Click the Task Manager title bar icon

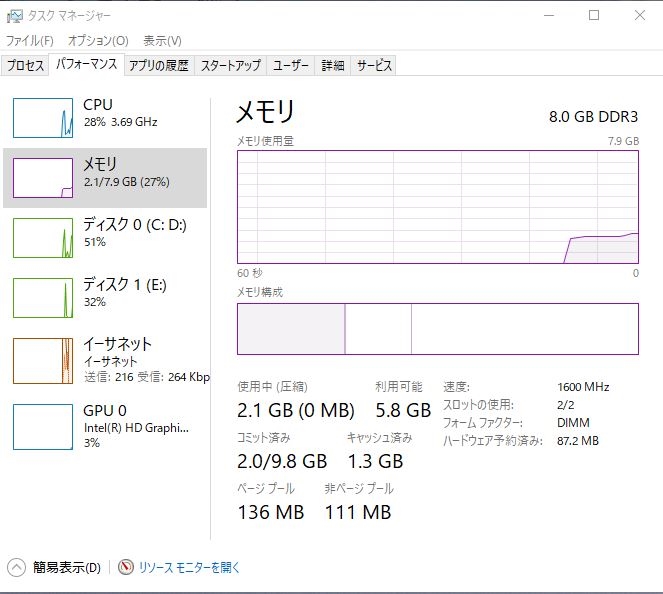tap(13, 16)
